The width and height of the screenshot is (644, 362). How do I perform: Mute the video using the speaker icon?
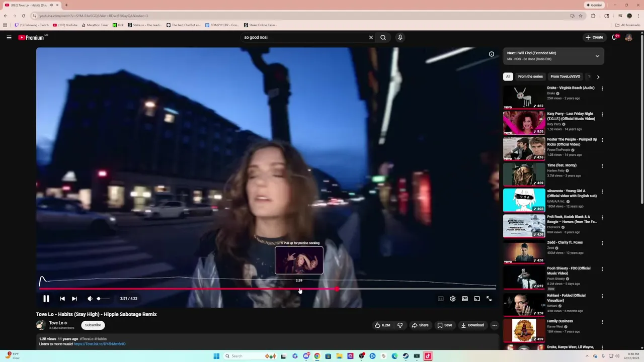point(90,299)
